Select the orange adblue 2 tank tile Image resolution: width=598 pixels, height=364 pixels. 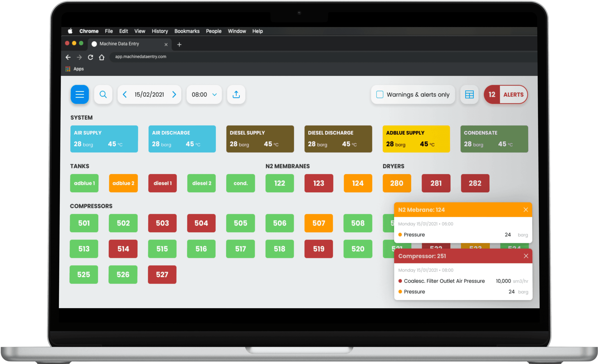click(x=123, y=183)
